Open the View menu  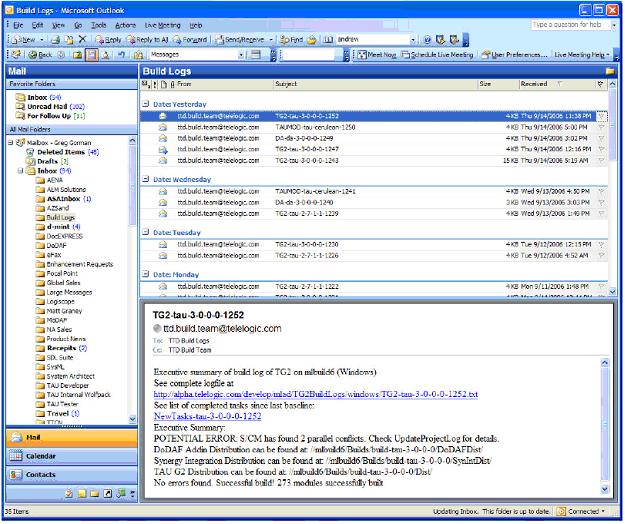(59, 25)
